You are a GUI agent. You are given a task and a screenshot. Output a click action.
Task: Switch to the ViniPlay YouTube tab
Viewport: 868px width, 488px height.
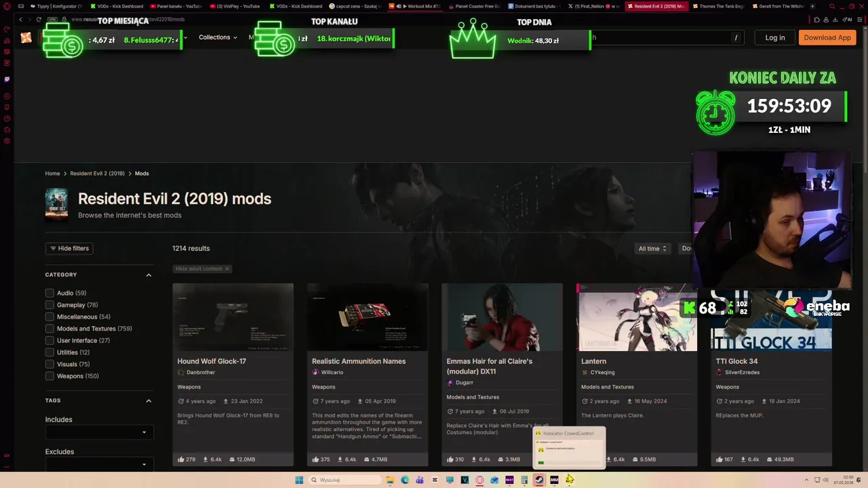click(236, 6)
